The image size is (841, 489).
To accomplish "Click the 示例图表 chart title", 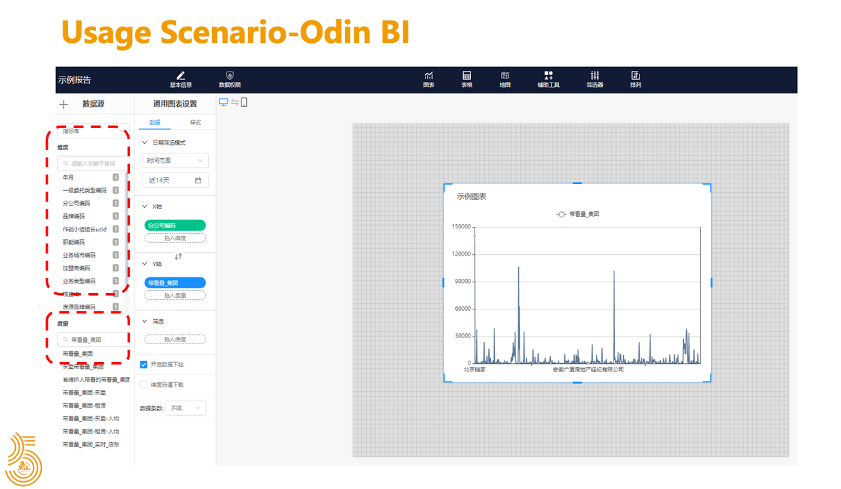I will point(471,197).
